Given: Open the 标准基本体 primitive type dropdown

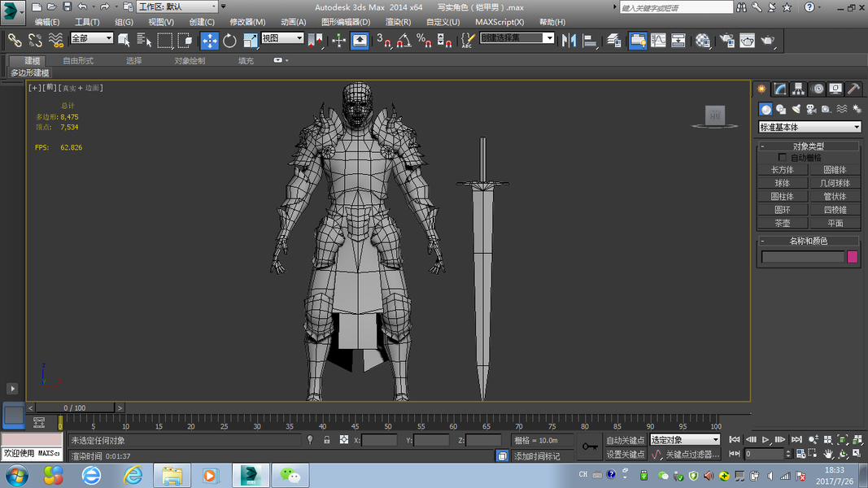Looking at the screenshot, I should (809, 127).
